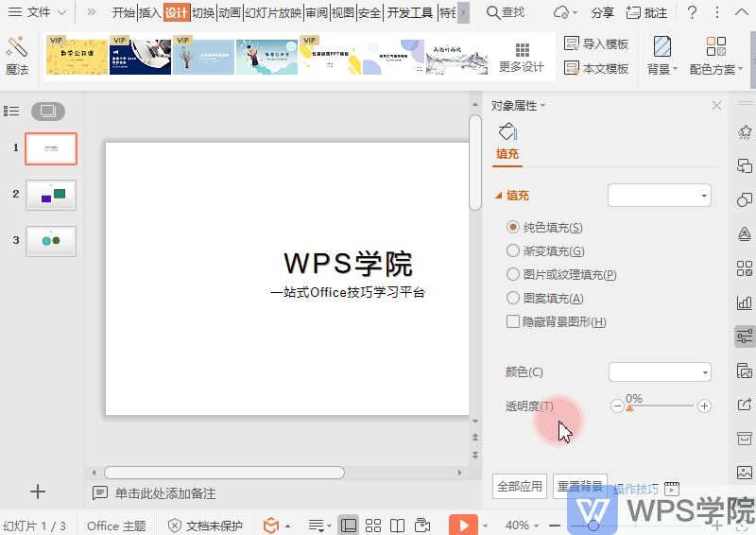Select picture or texture fill radio button

point(512,274)
